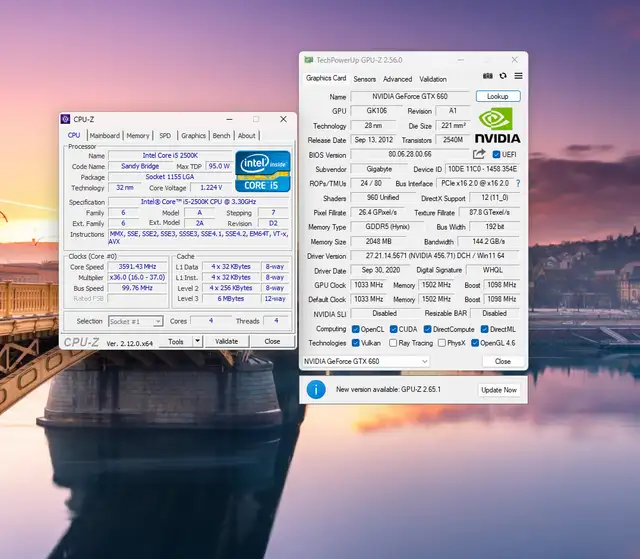Click the Bus Speed value 99.76 MHz
Image resolution: width=640 pixels, height=559 pixels.
point(138,288)
